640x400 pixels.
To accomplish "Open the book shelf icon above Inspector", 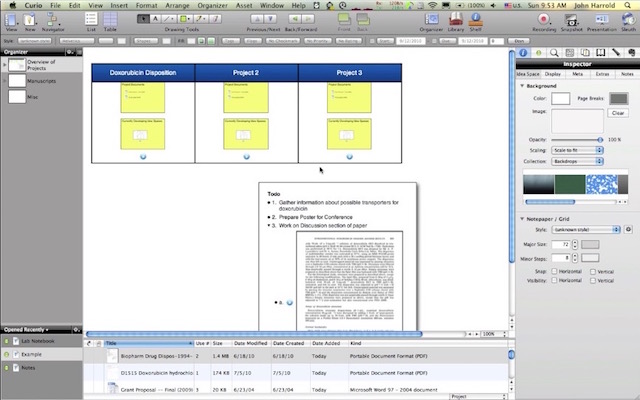I will (x=600, y=53).
